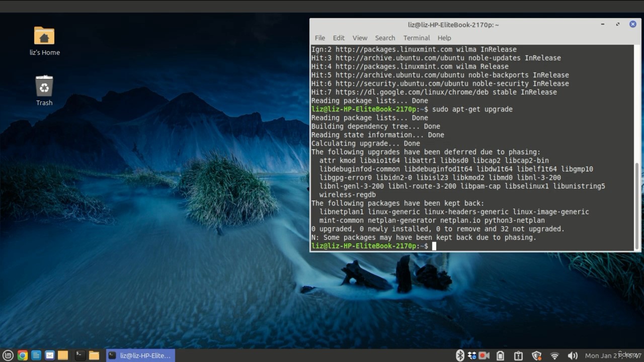This screenshot has height=362, width=644.
Task: Select the liz's Home desktop folder
Action: 44,41
